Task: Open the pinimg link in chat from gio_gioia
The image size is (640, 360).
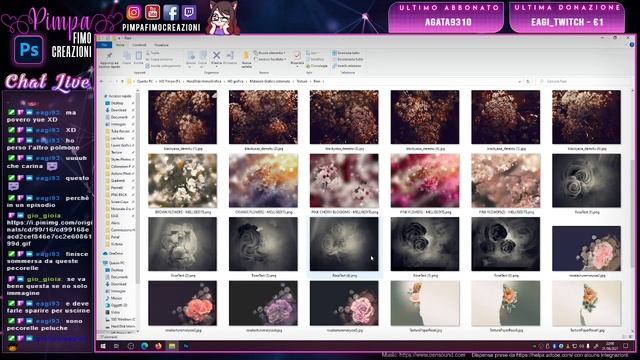Action: [49, 233]
